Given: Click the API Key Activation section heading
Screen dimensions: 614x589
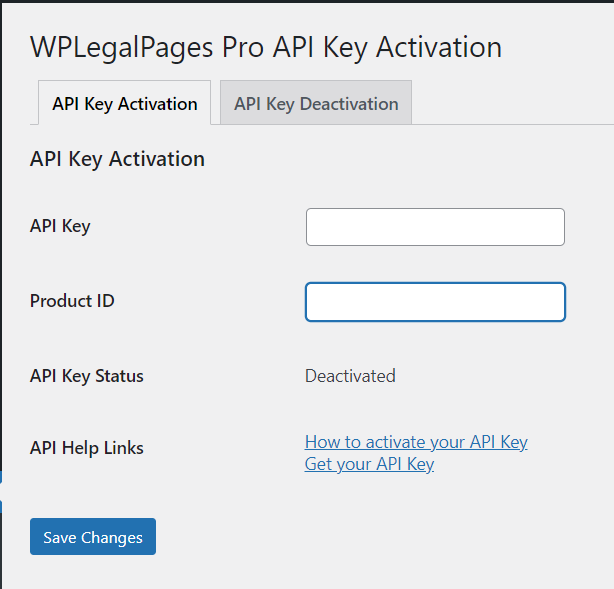Looking at the screenshot, I should coord(117,159).
